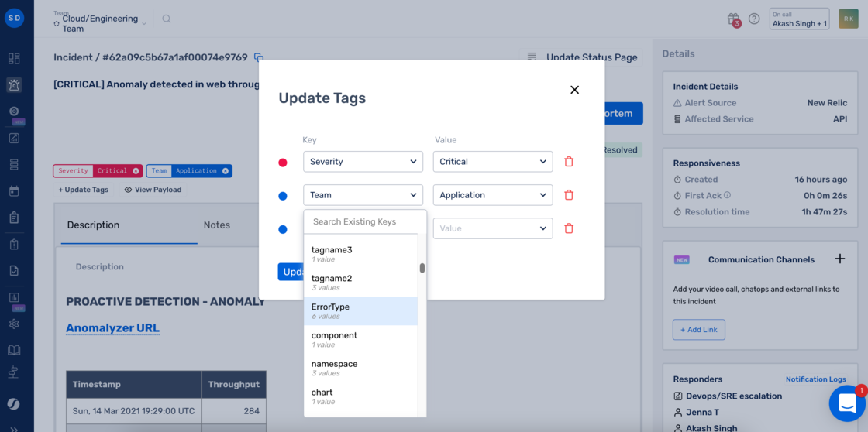Open the gift notifications icon
This screenshot has width=868, height=432.
point(733,19)
